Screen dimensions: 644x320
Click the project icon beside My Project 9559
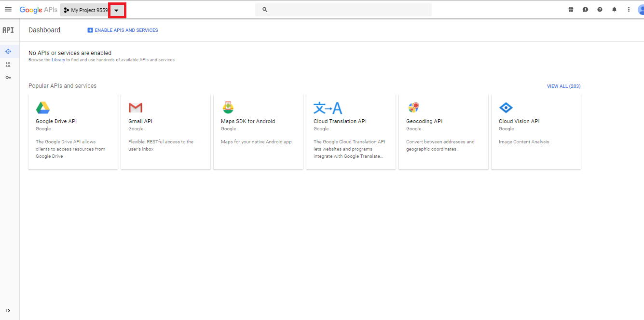click(67, 10)
